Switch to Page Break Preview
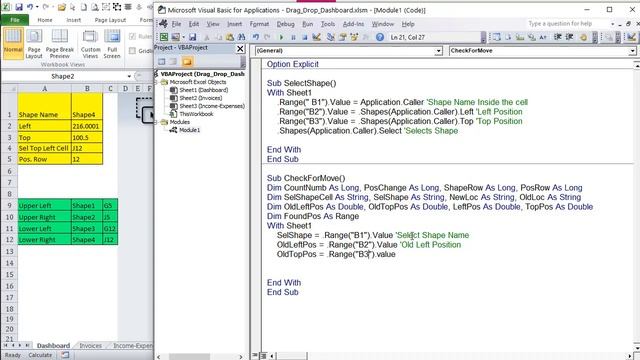Viewport: 640px width, 360px height. coord(60,43)
